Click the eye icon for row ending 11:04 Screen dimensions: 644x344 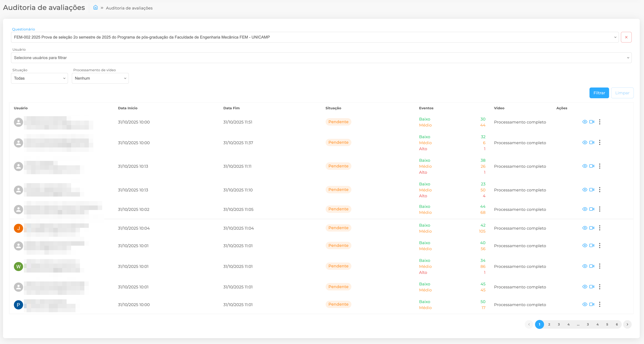pyautogui.click(x=584, y=228)
